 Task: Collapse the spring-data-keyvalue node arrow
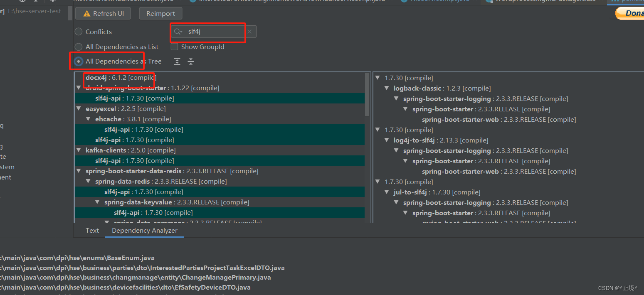tap(97, 202)
